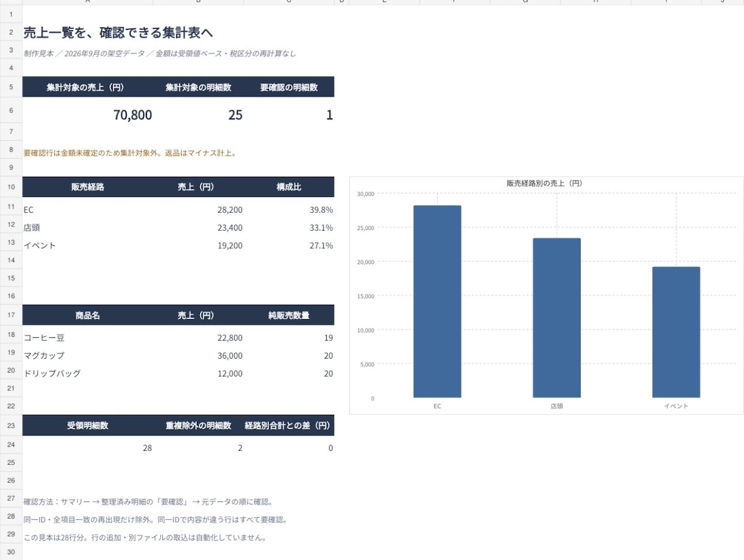This screenshot has width=744, height=560.
Task: Click the detail count value 25
Action: (x=235, y=115)
